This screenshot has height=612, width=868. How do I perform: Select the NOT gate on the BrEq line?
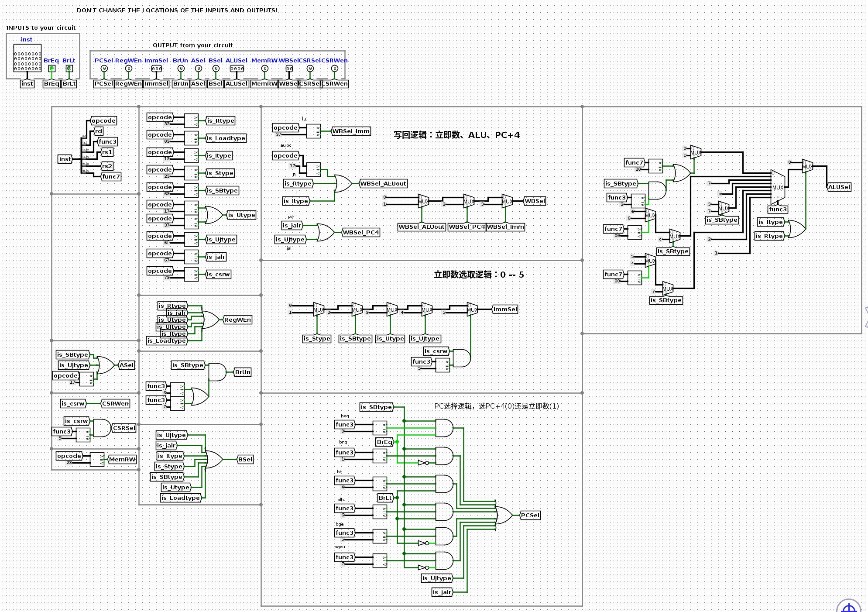423,463
